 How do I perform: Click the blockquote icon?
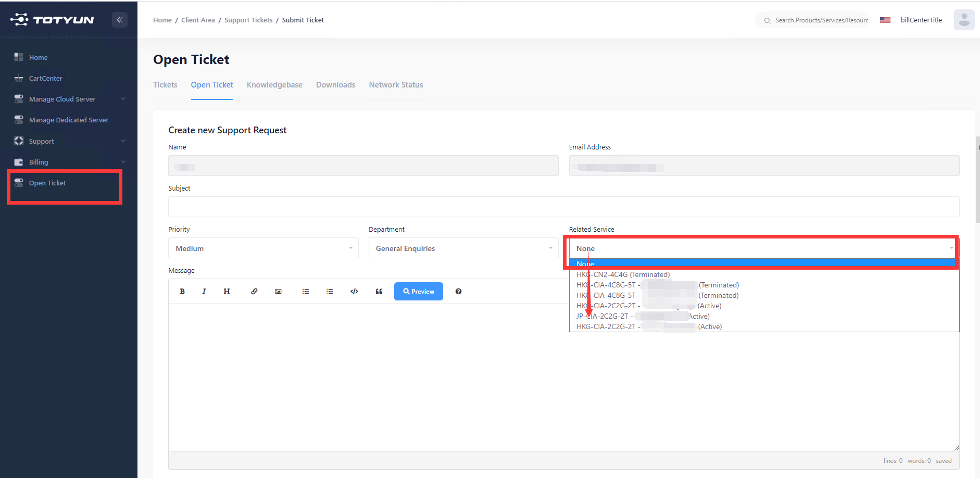pyautogui.click(x=379, y=292)
